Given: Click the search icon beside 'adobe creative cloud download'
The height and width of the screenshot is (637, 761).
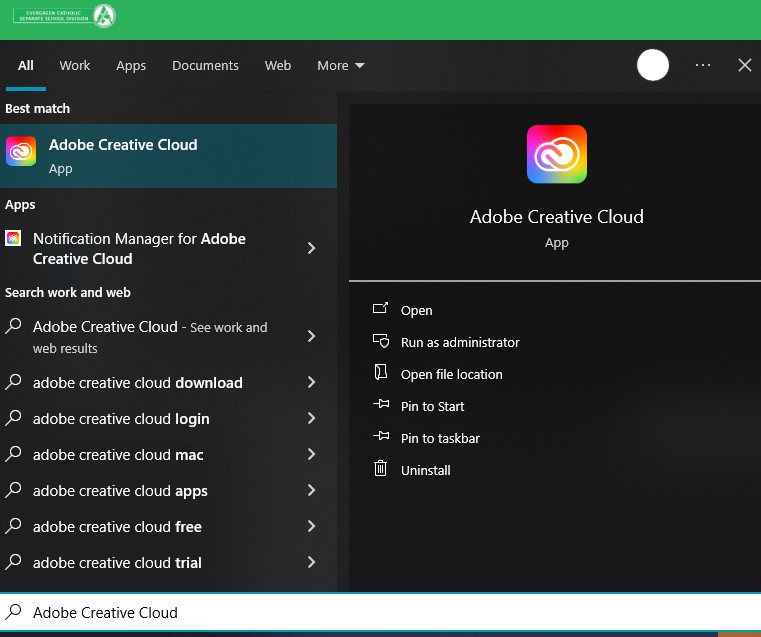Looking at the screenshot, I should (x=14, y=382).
